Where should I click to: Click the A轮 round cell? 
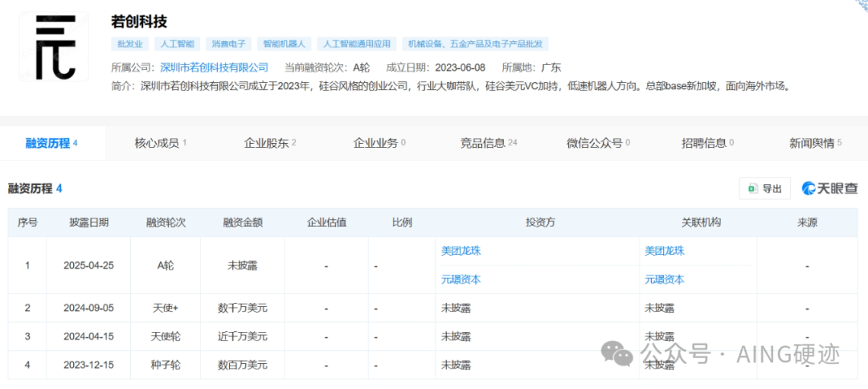(x=166, y=265)
